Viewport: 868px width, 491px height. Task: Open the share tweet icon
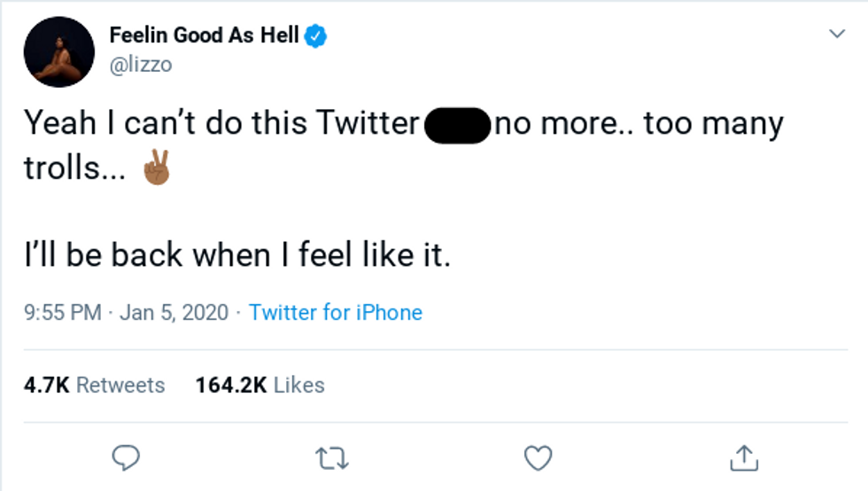coord(742,457)
